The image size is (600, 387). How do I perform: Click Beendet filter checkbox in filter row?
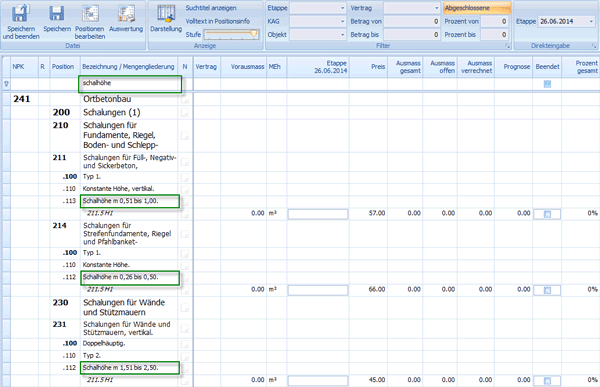pyautogui.click(x=547, y=84)
